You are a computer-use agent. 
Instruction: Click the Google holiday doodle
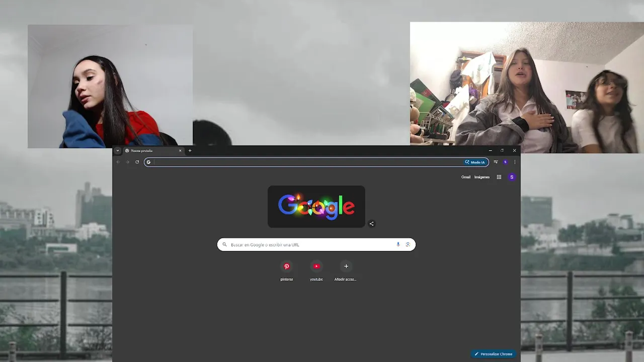pos(316,207)
